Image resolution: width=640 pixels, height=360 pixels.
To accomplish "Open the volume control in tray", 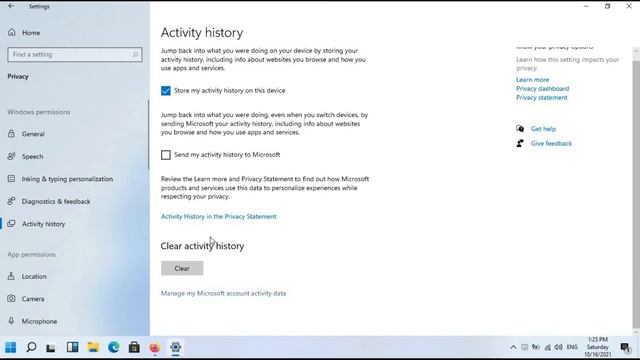I will pos(558,347).
